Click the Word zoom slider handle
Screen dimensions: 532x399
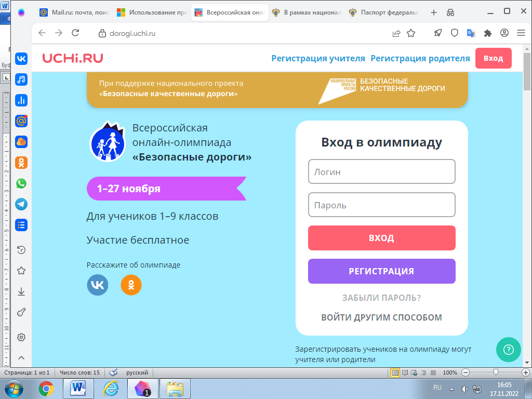tap(496, 373)
